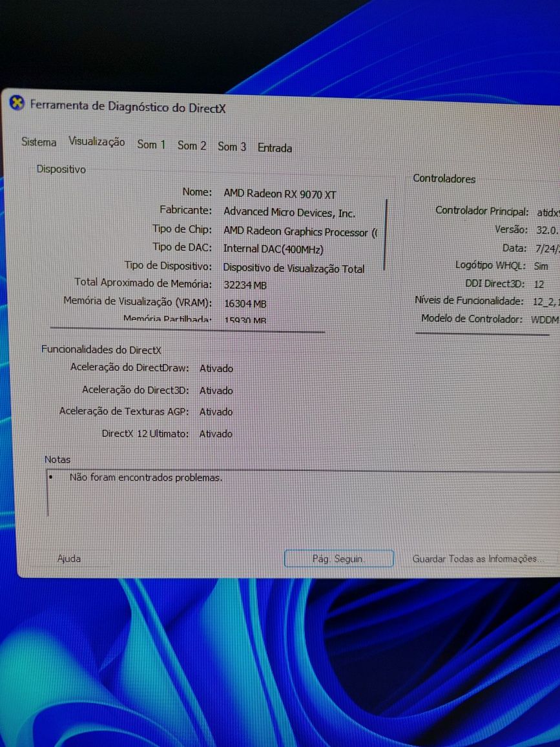Click the Data: label in Controladores
The height and width of the screenshot is (747, 560).
pyautogui.click(x=514, y=248)
